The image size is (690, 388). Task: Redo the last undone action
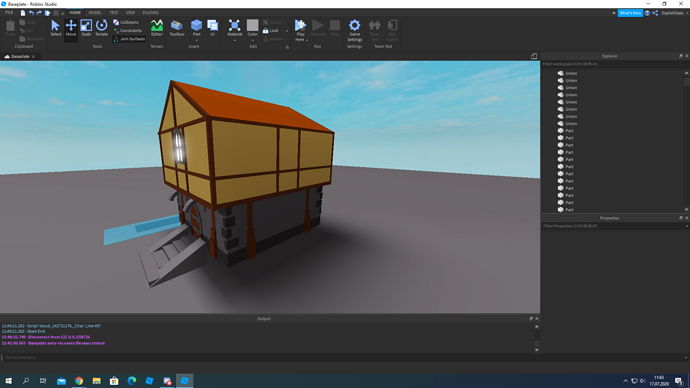tap(39, 13)
